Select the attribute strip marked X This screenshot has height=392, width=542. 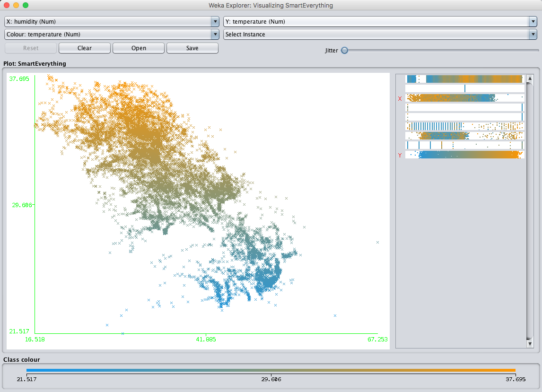pos(464,98)
